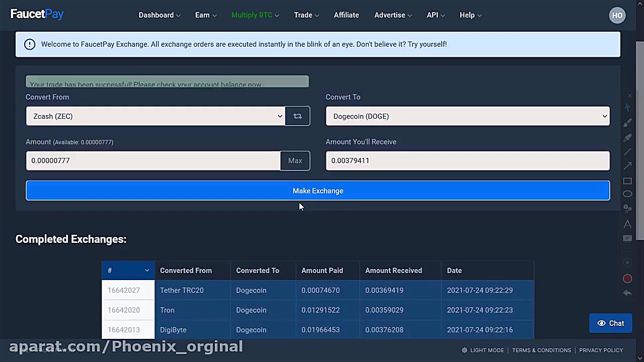Click the undo arrow in annotation toolbar
This screenshot has height=362, width=644.
(627, 293)
